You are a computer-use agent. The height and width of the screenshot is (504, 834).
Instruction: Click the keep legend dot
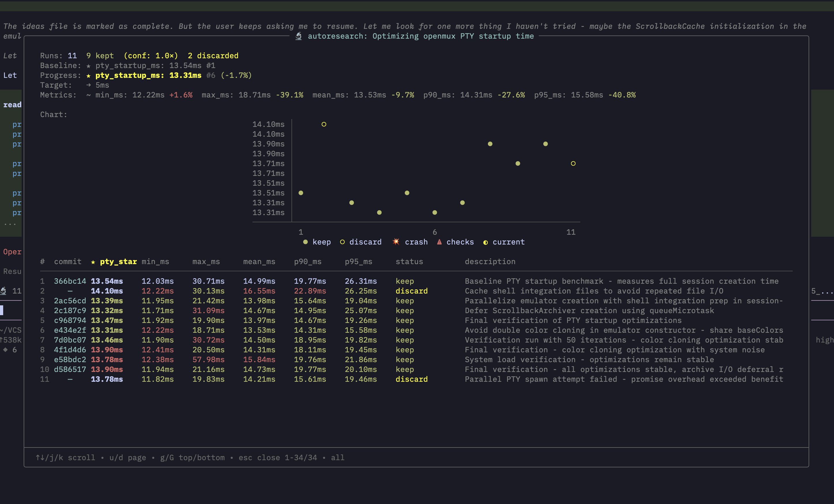click(305, 242)
